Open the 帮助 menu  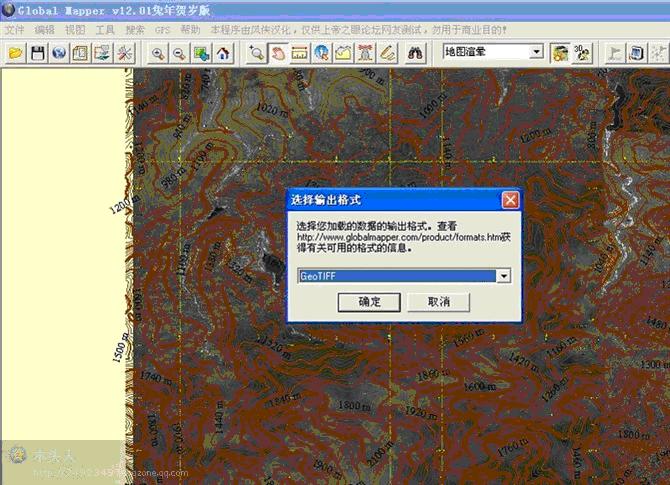pyautogui.click(x=190, y=30)
